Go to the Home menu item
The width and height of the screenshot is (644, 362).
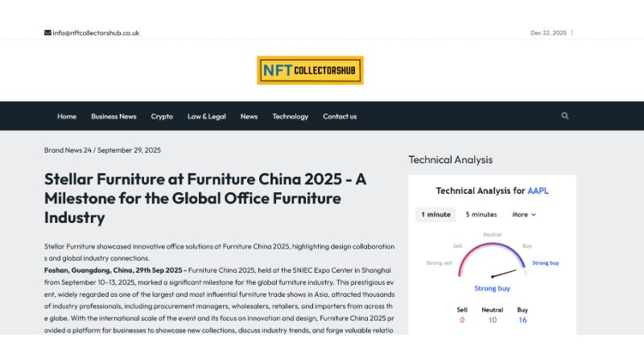tap(67, 116)
